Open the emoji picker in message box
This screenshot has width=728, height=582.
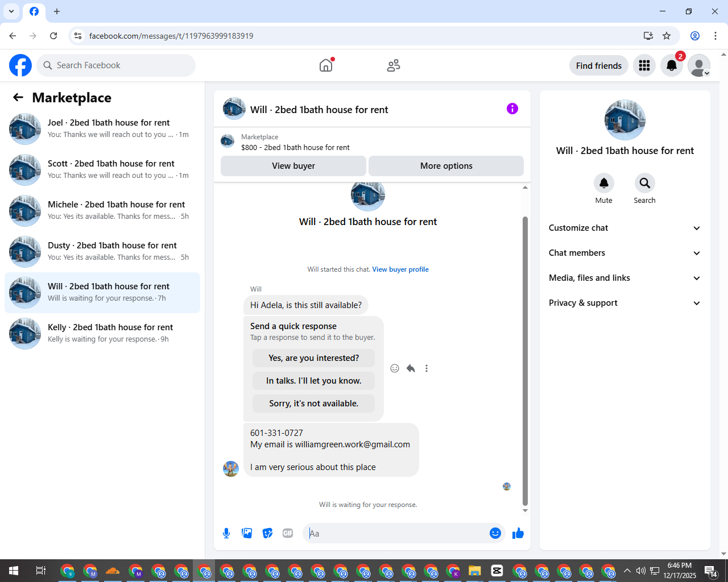495,533
